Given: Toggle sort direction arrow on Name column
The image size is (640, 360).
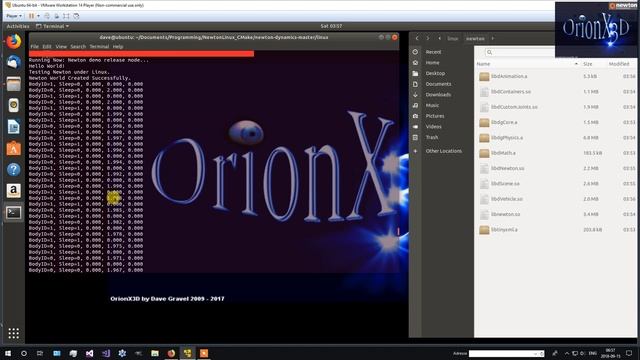Looking at the screenshot, I should click(576, 64).
